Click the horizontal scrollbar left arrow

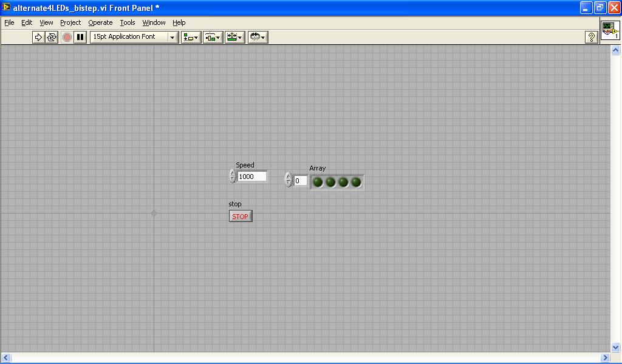click(x=5, y=358)
